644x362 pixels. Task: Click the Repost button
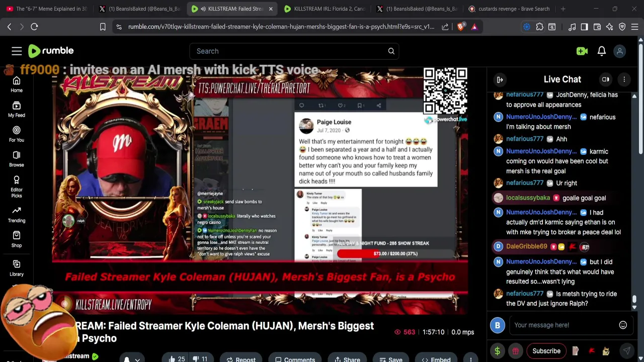click(240, 359)
